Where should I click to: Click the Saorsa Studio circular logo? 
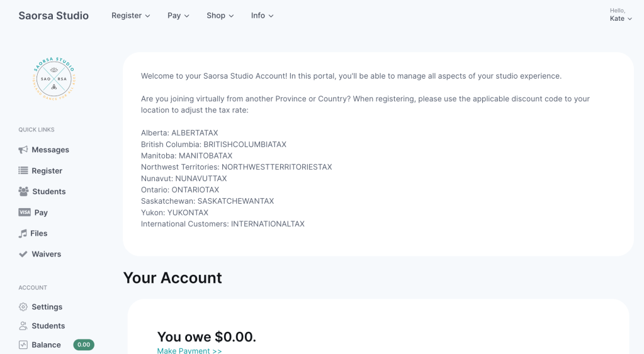pos(54,79)
